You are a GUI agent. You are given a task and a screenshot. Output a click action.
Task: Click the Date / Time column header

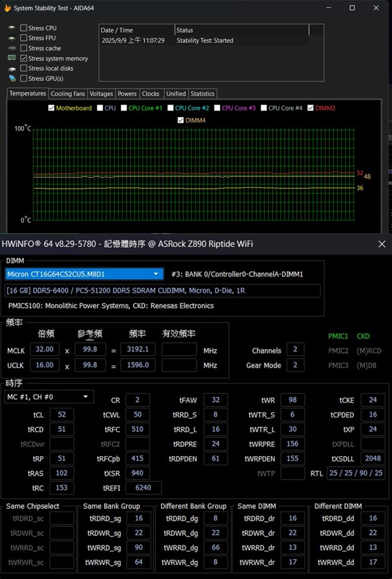[x=137, y=30]
